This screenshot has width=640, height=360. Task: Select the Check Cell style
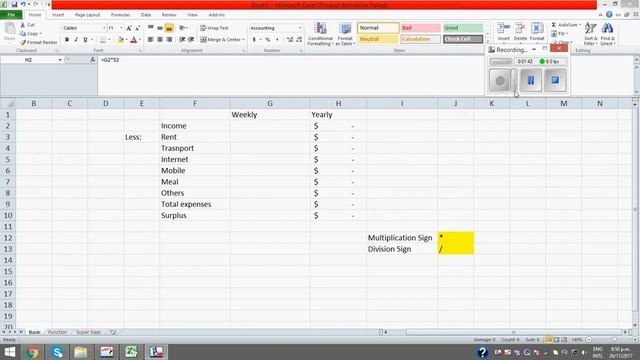(x=462, y=39)
